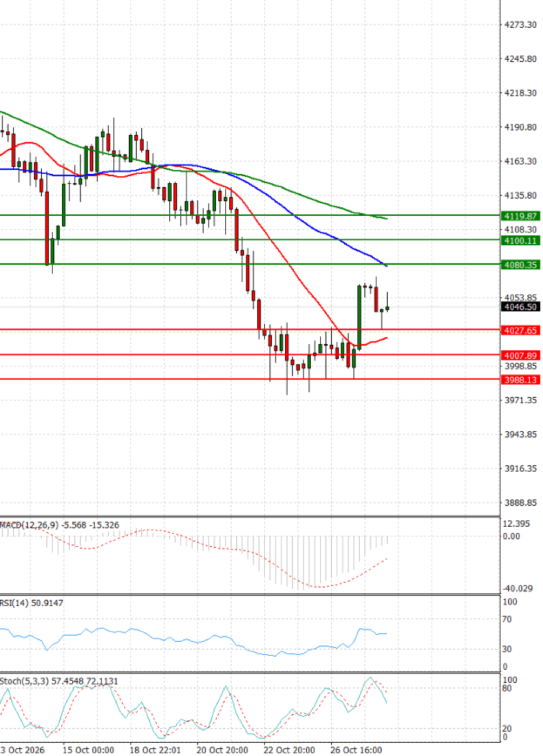
Task: Click the 3971.35 price axis value
Action: pyautogui.click(x=520, y=400)
